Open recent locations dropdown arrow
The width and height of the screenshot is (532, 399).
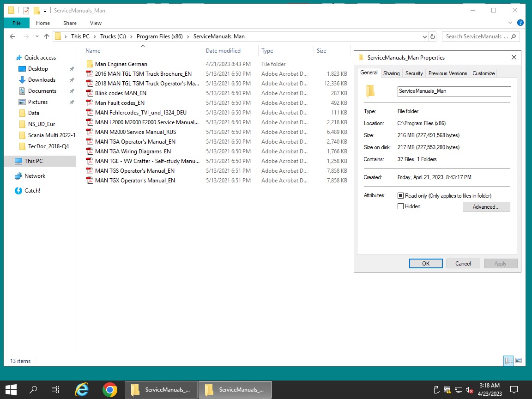coord(37,36)
